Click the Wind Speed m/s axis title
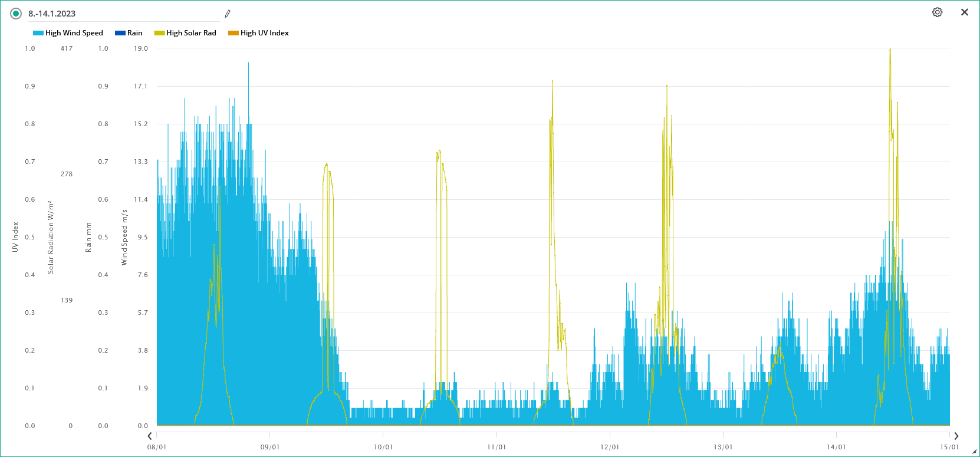 click(124, 237)
